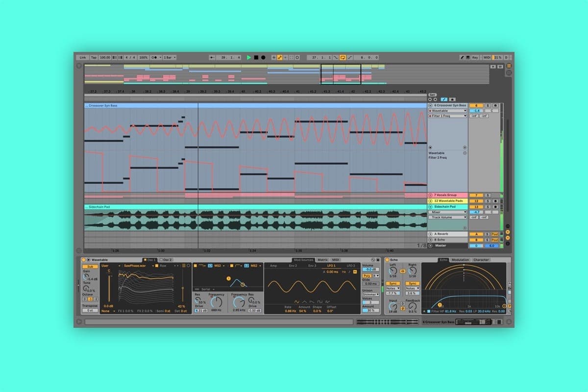This screenshot has width=588, height=392.
Task: Toggle the orange Automation Arm button
Action: pyautogui.click(x=280, y=57)
